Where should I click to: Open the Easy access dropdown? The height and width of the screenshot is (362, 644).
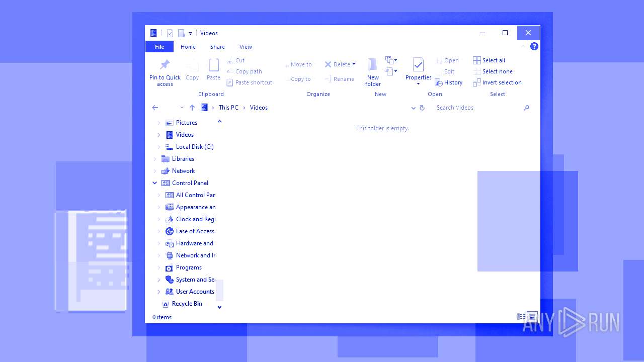point(391,71)
